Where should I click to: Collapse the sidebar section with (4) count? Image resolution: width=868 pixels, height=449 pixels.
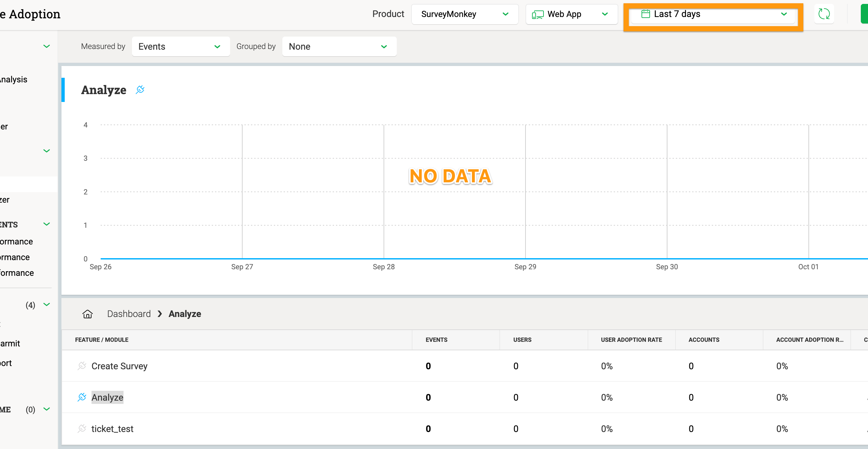pyautogui.click(x=46, y=305)
